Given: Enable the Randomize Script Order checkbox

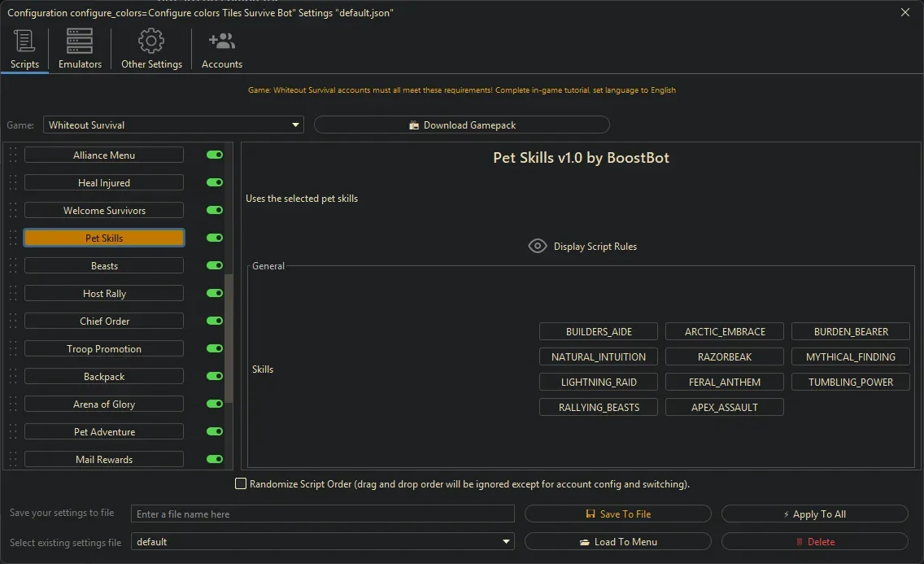Looking at the screenshot, I should point(241,484).
